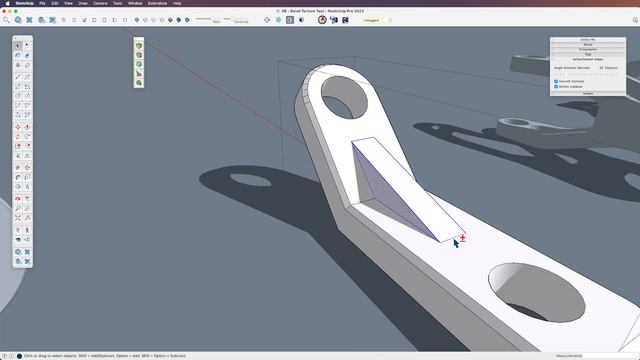Viewport: 640px width, 360px height.
Task: Select the Push/Pull tool
Action: coord(27,127)
